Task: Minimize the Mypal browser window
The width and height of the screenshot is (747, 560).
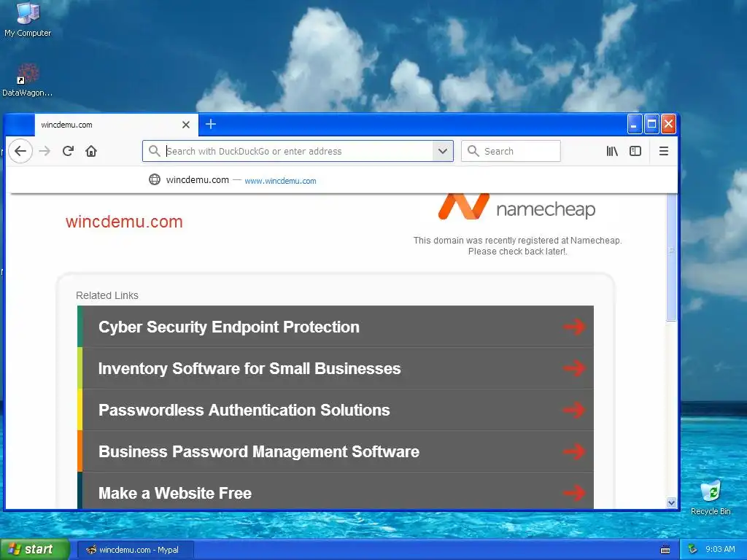Action: pos(635,124)
